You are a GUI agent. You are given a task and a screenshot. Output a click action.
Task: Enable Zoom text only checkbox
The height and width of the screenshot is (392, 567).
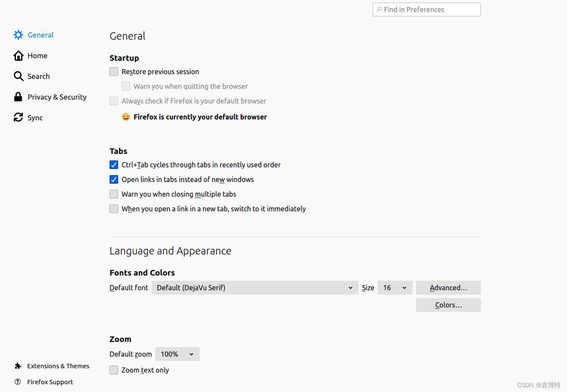coord(114,370)
